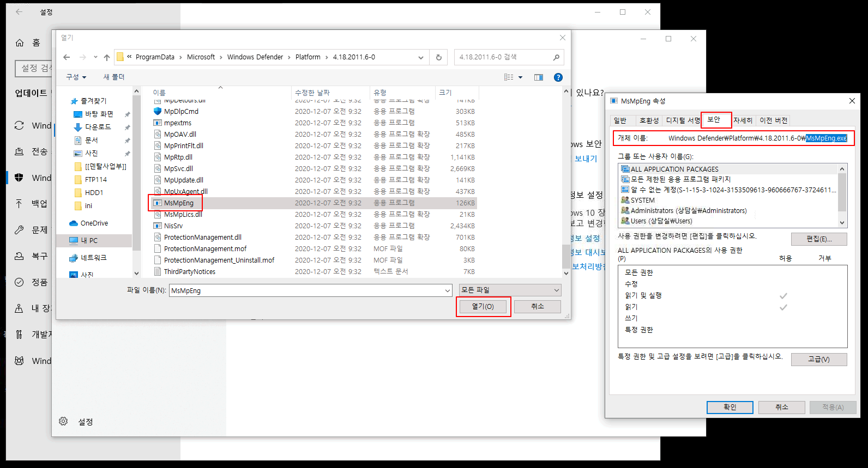The width and height of the screenshot is (868, 468).
Task: Go up one folder level
Action: pos(107,57)
